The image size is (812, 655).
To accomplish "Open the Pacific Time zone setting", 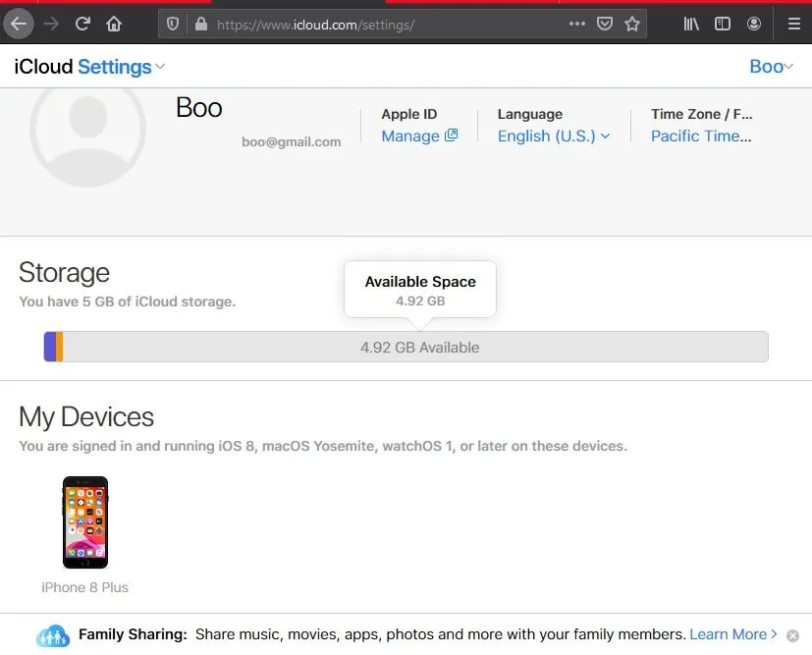I will coord(701,136).
